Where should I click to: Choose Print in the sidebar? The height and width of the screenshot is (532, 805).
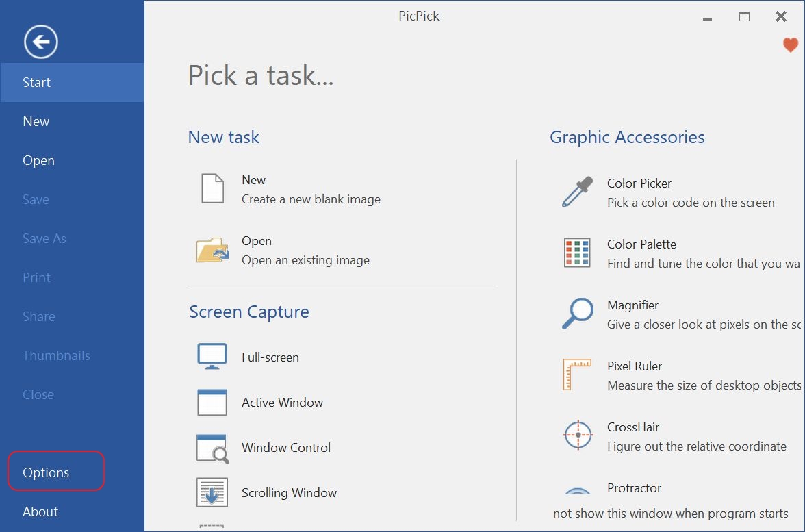click(x=73, y=277)
